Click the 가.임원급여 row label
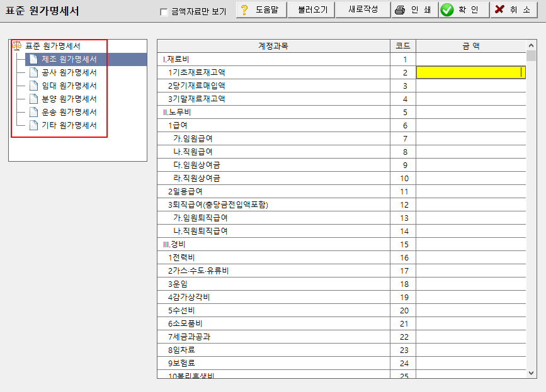The width and height of the screenshot is (546, 392). [193, 138]
